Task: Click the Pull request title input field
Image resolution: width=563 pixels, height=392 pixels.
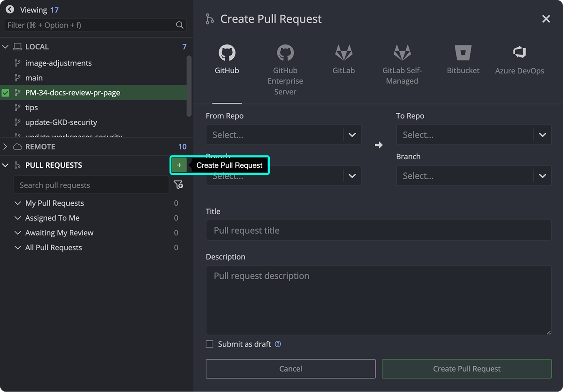Action: 378,230
